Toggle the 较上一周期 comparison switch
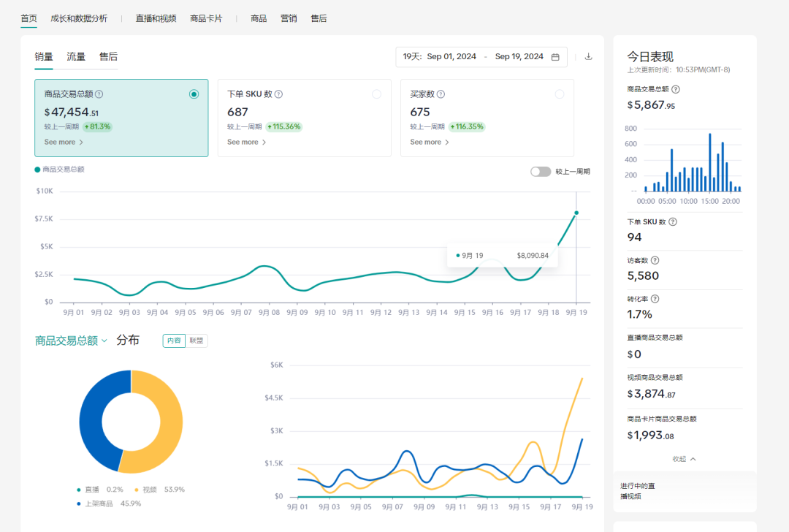789x532 pixels. tap(541, 172)
